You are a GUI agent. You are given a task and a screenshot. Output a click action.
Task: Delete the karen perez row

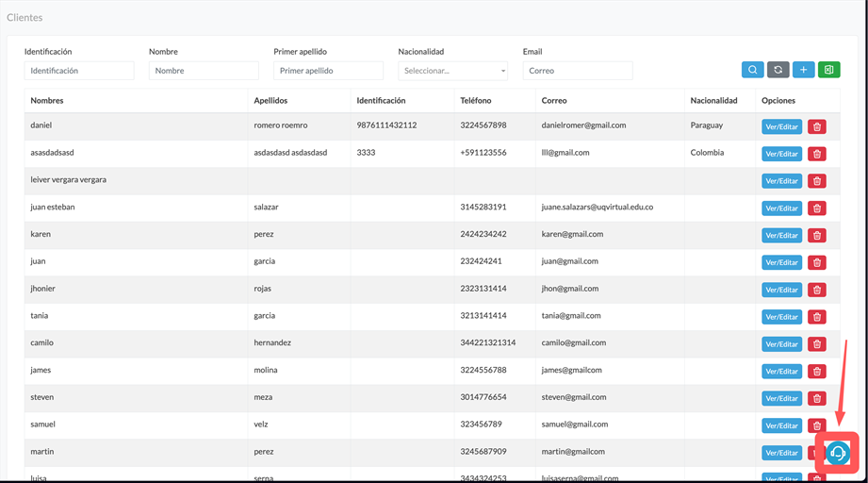click(x=816, y=236)
